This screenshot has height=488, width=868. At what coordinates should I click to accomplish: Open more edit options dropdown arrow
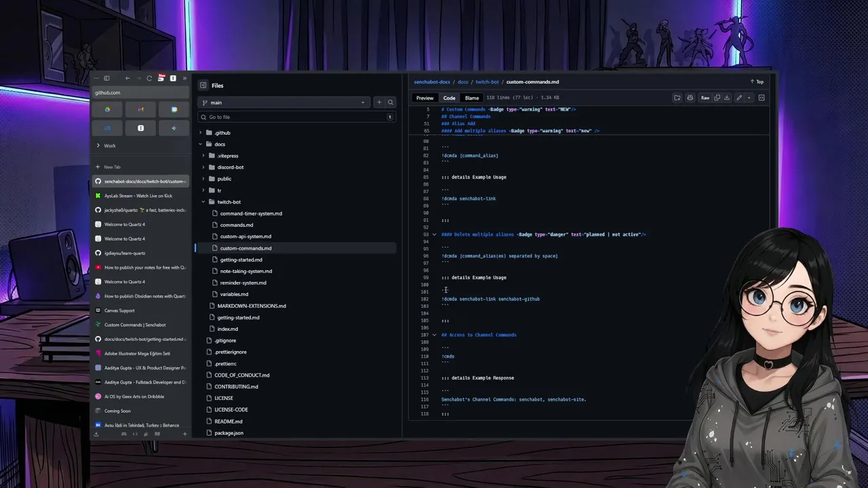[749, 98]
